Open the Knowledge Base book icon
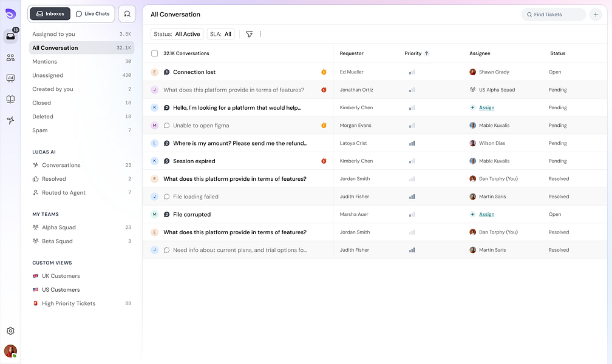The width and height of the screenshot is (612, 364). pos(10,99)
